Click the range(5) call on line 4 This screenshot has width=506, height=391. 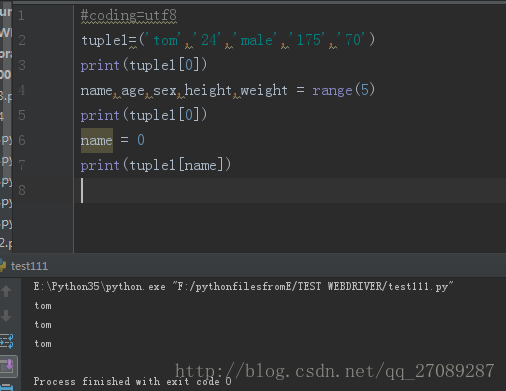pos(344,90)
